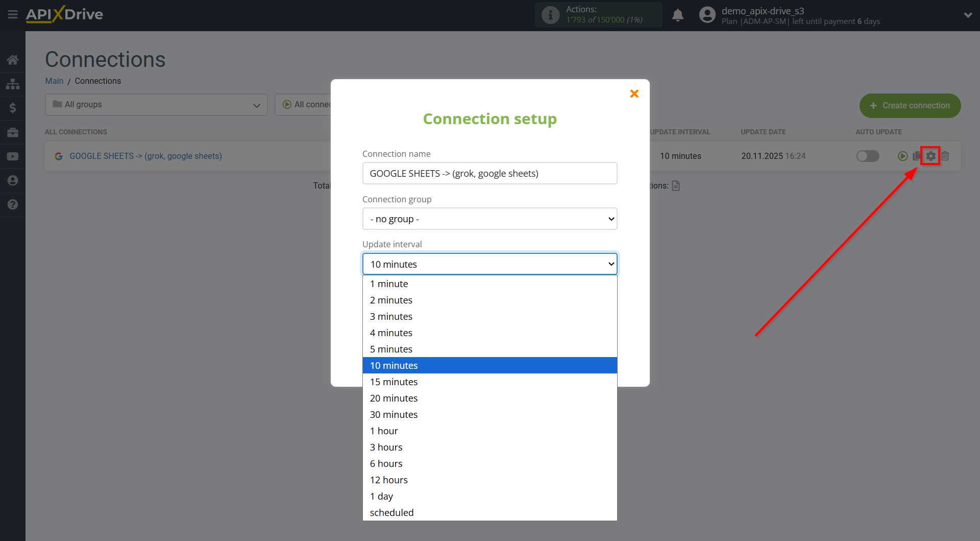Viewport: 980px width, 541px height.
Task: Click the notifications bell icon
Action: 678,15
